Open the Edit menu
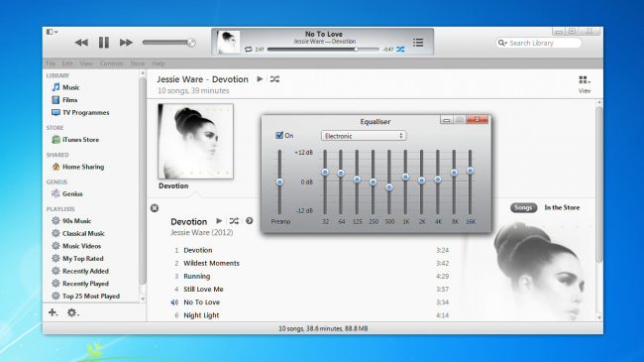Screen dimensions: 644x362 click(x=67, y=63)
